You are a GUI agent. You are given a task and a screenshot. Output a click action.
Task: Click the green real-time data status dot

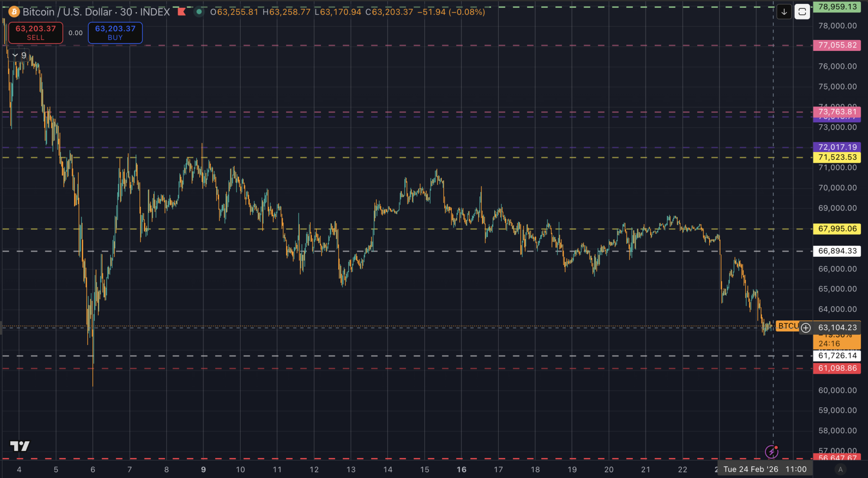199,12
